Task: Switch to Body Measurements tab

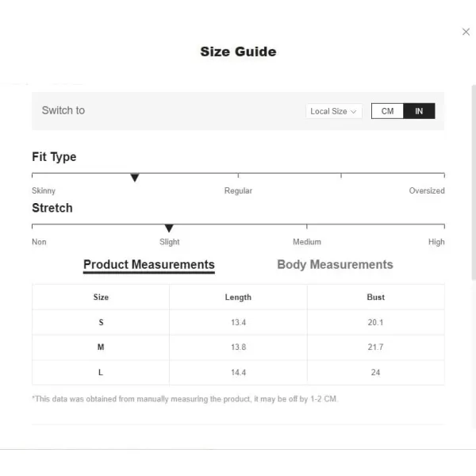Action: coord(335,265)
